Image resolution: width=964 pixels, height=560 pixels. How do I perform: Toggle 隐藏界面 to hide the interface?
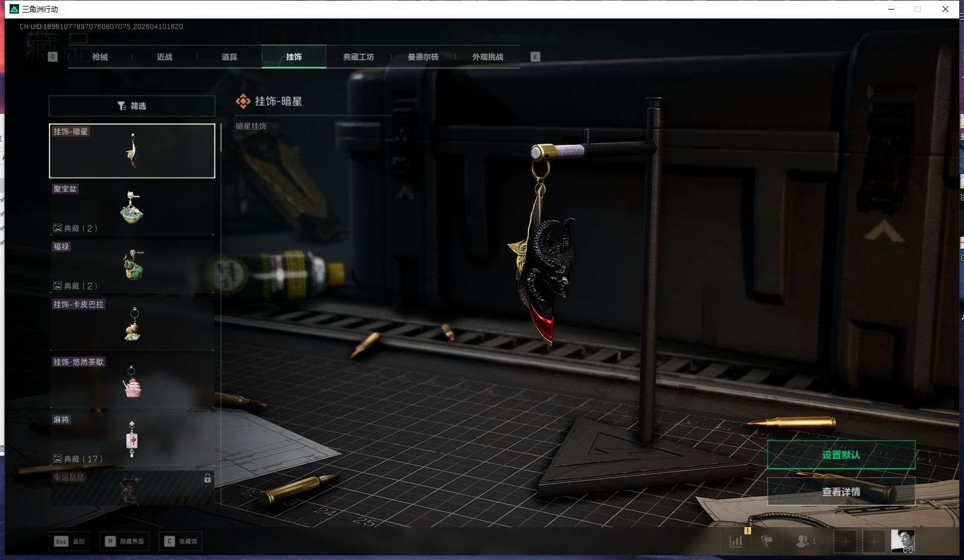tap(125, 541)
